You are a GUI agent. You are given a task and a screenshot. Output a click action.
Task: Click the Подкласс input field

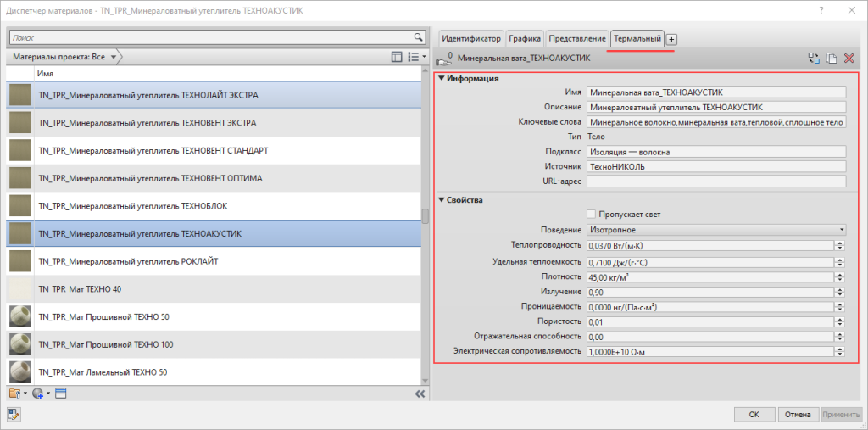click(x=716, y=151)
